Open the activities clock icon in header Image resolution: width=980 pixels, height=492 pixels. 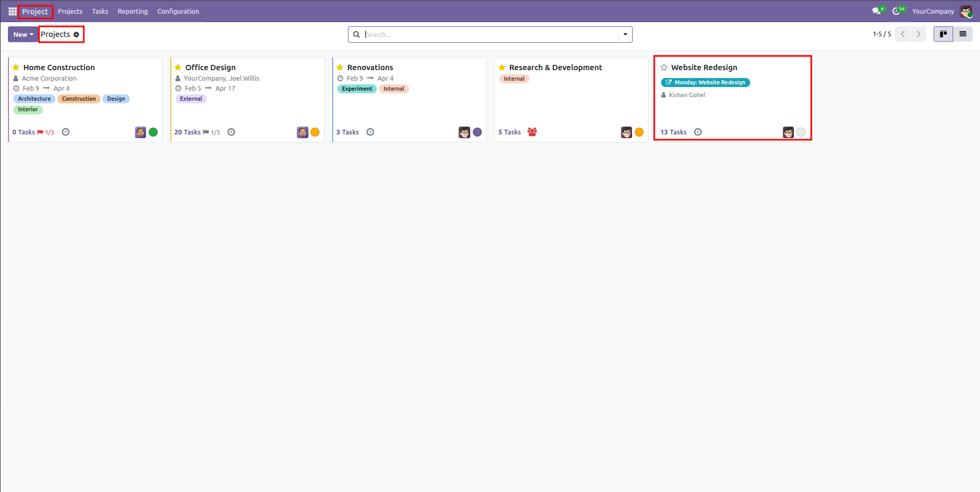pyautogui.click(x=896, y=11)
